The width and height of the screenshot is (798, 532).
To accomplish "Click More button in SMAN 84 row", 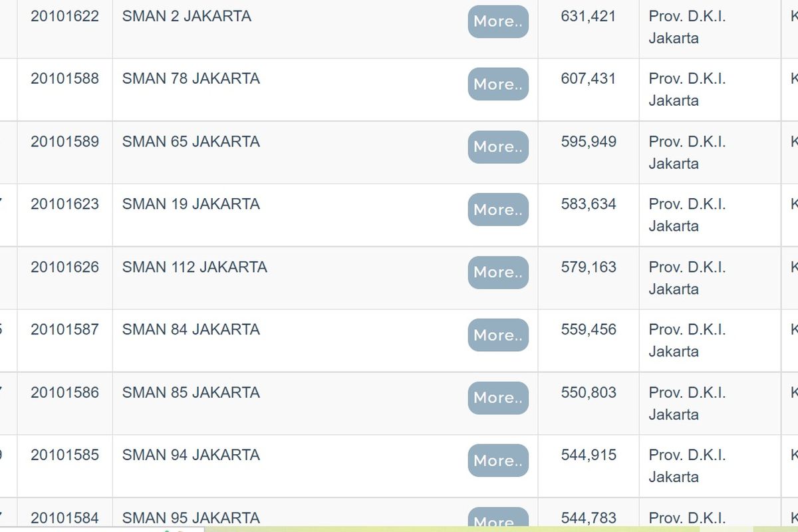I will 498,335.
